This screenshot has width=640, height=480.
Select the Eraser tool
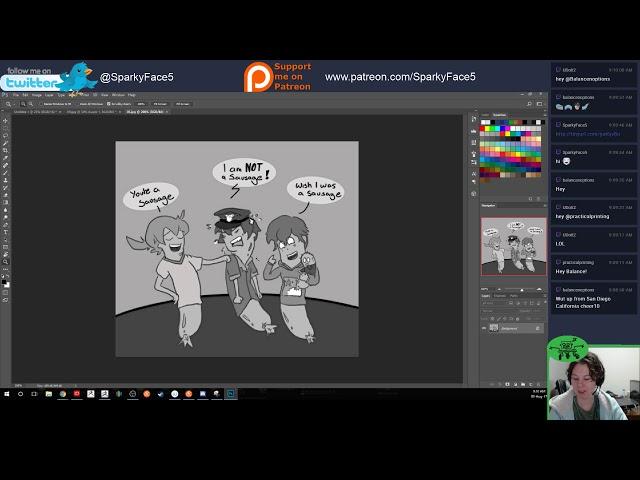(x=5, y=195)
